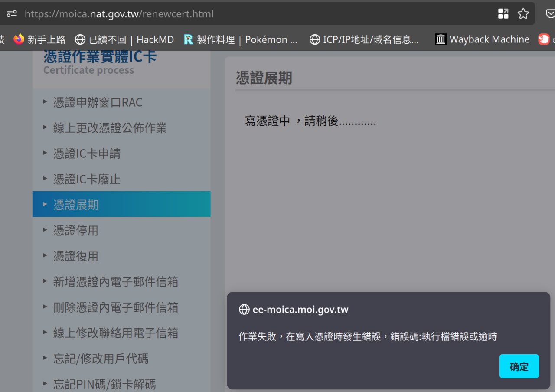This screenshot has width=555, height=392.
Task: Go to 憑證停用 in the sidebar
Action: pyautogui.click(x=76, y=230)
